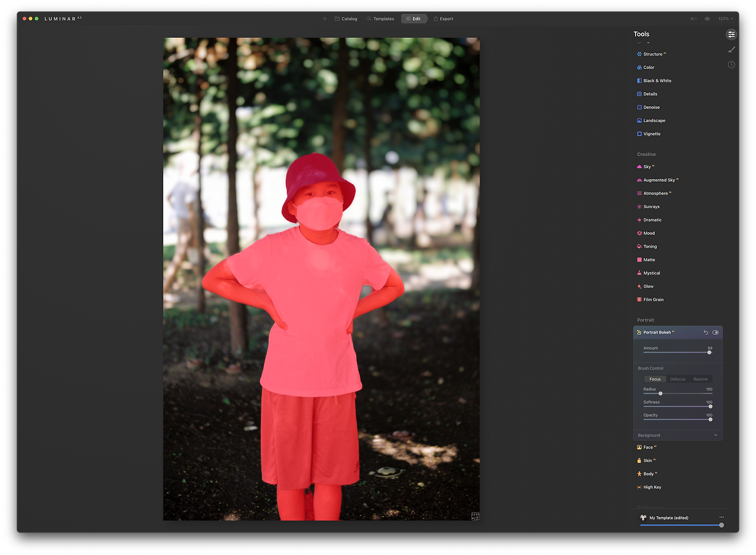The height and width of the screenshot is (555, 756).
Task: Open the Atmosphere AI tool
Action: [x=654, y=194]
